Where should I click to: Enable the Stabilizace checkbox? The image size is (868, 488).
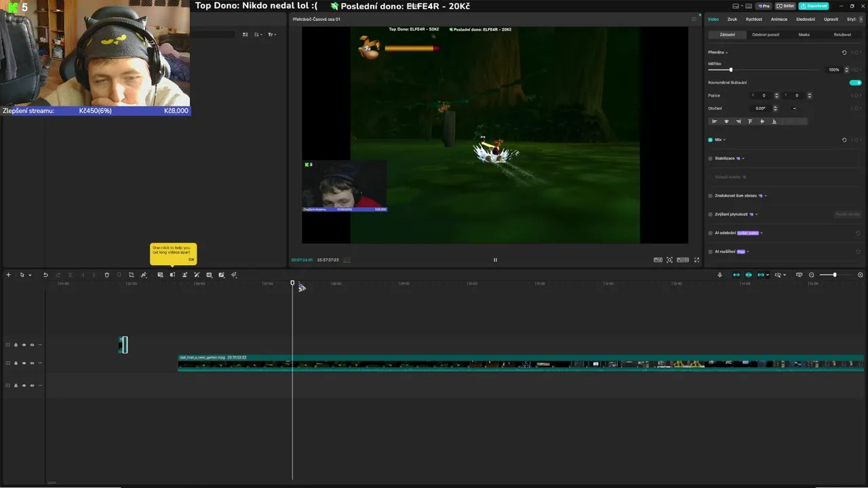(x=710, y=159)
